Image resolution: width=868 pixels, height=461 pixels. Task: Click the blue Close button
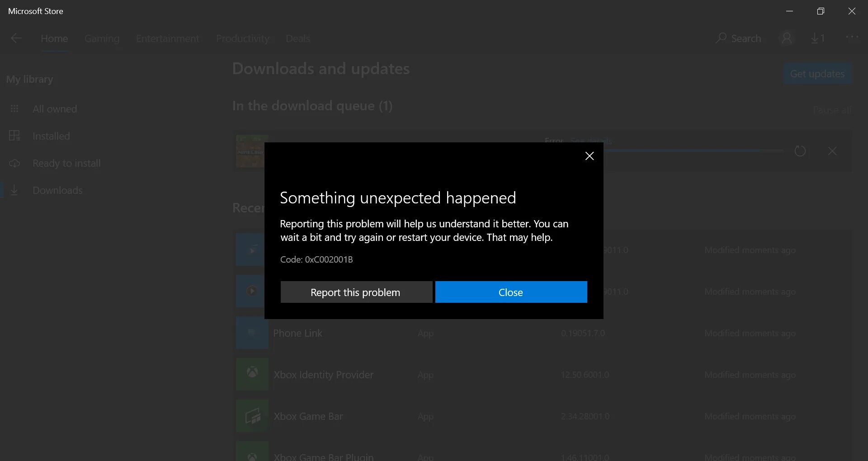click(511, 292)
